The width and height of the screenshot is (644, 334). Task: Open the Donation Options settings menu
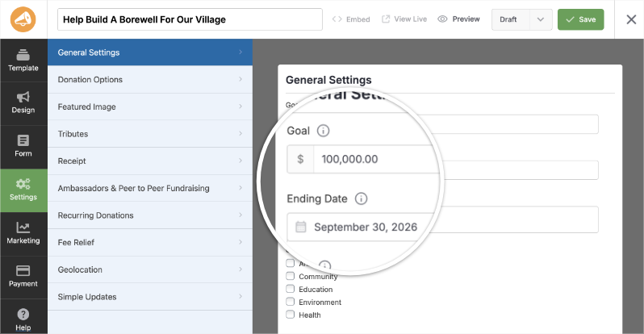point(150,80)
